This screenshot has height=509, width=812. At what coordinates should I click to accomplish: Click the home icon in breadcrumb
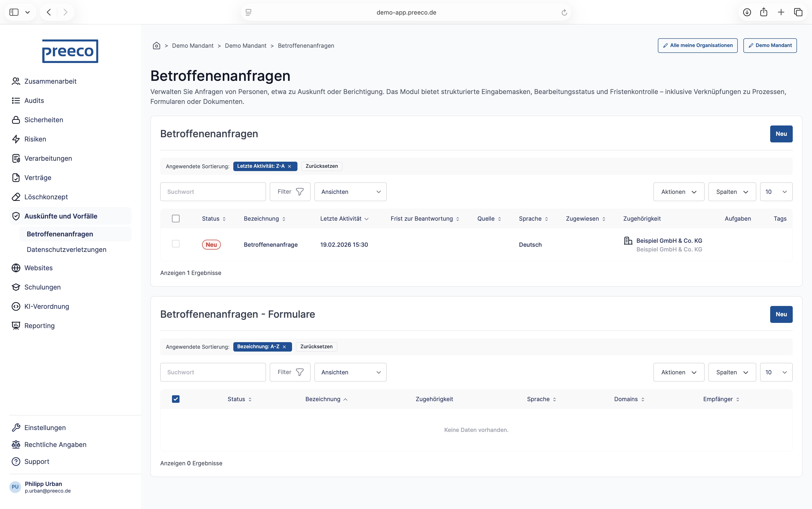tap(156, 45)
